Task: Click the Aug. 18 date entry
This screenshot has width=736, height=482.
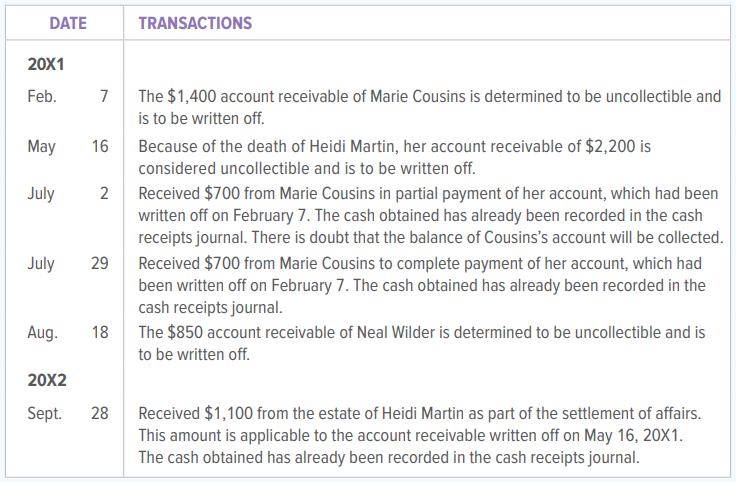Action: tap(67, 331)
